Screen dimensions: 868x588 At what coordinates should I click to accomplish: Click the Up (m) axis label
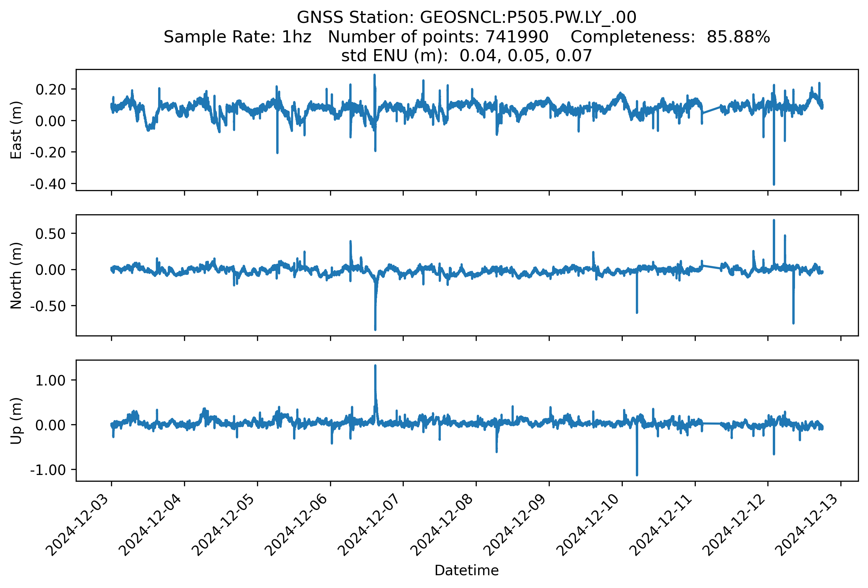point(16,421)
